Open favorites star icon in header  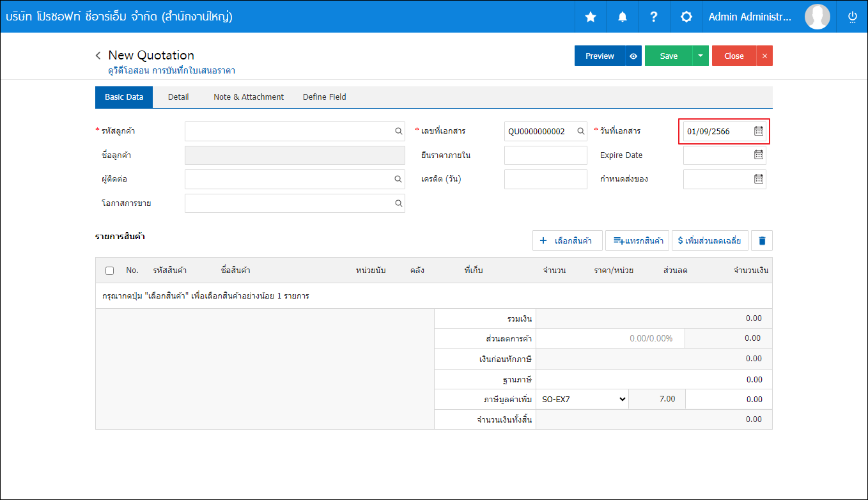click(x=591, y=17)
